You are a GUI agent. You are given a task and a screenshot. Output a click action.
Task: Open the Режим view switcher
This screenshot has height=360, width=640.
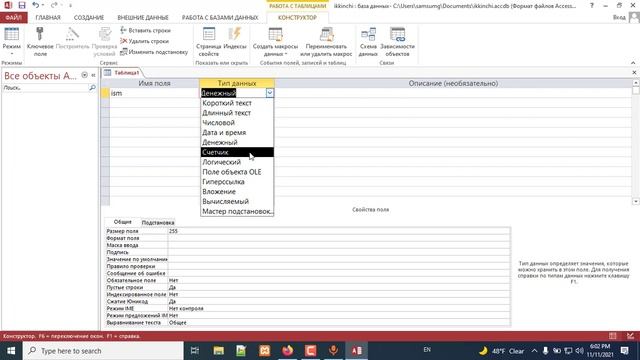click(11, 42)
